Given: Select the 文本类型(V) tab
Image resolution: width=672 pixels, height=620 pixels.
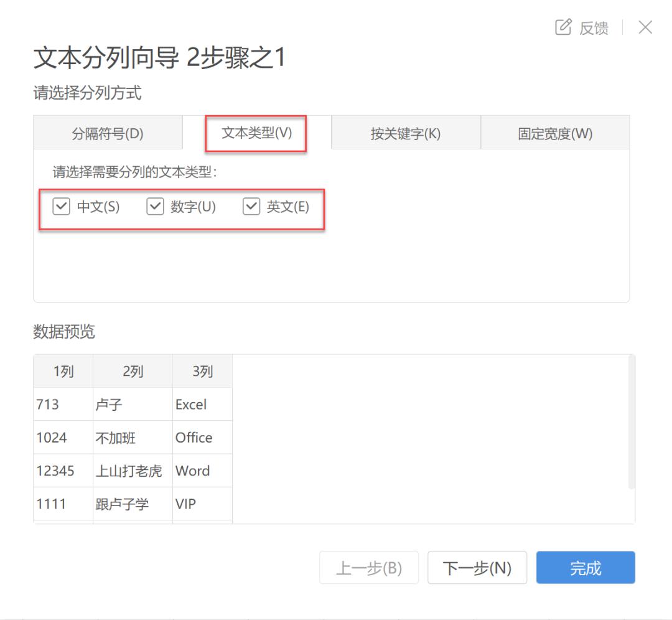Looking at the screenshot, I should [256, 133].
